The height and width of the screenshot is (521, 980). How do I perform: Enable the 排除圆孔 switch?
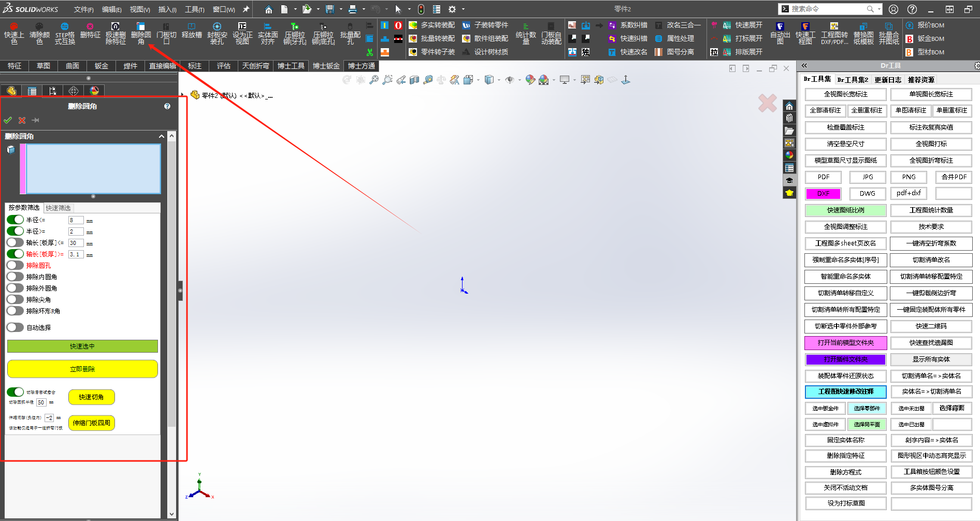[16, 265]
